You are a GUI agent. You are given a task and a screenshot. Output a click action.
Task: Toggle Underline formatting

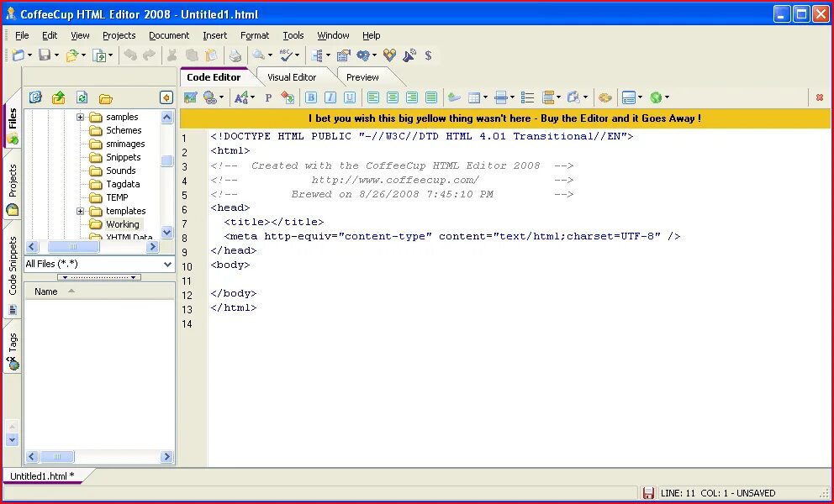coord(350,97)
